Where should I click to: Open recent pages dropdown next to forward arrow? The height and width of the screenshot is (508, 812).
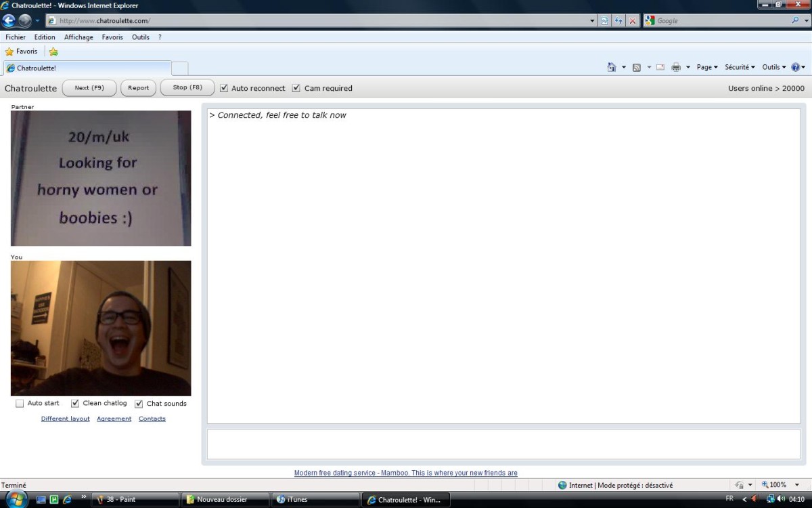[38, 20]
